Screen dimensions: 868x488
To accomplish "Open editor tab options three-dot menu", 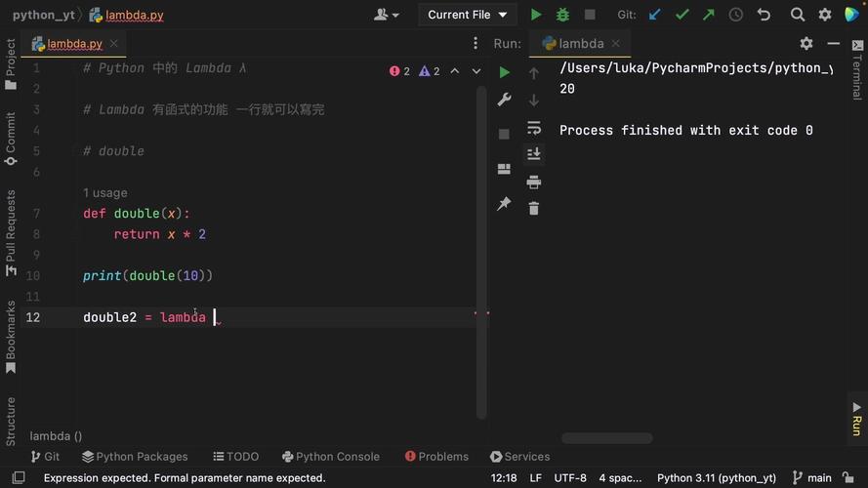I will point(475,43).
